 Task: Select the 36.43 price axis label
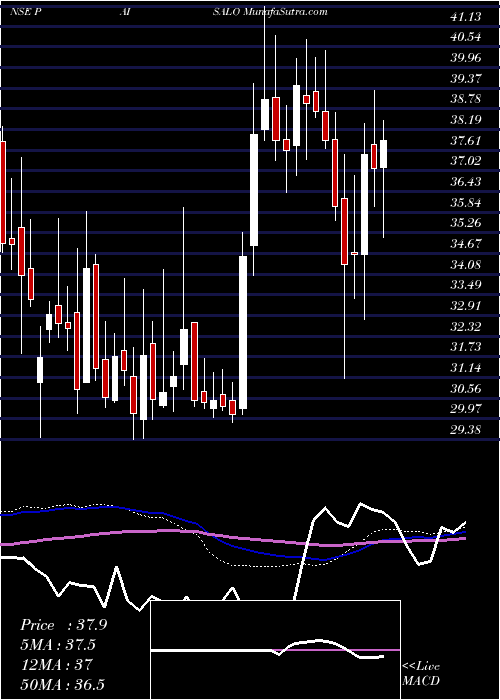[466, 182]
